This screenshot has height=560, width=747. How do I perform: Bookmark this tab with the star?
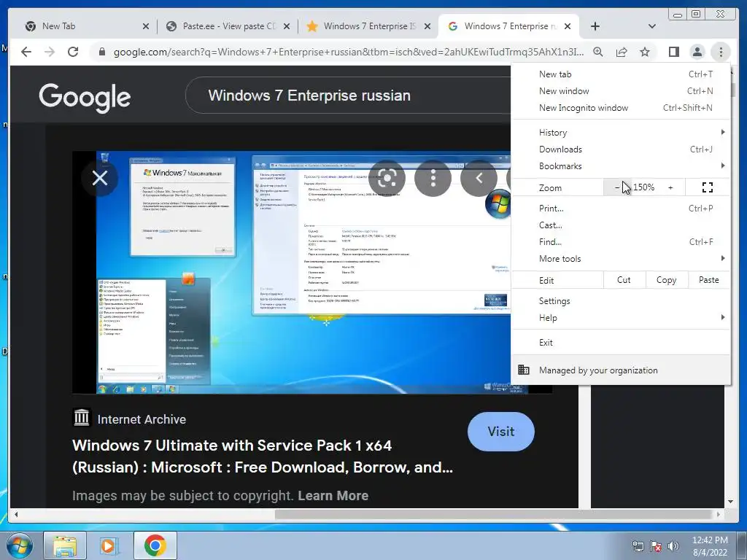[645, 52]
